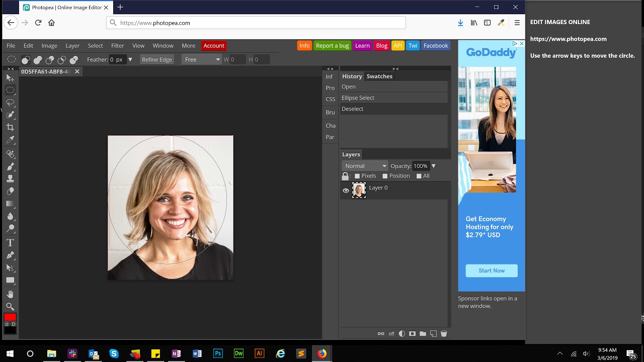The image size is (644, 362).
Task: Add adjustment layer half-circle icon
Action: click(x=402, y=334)
